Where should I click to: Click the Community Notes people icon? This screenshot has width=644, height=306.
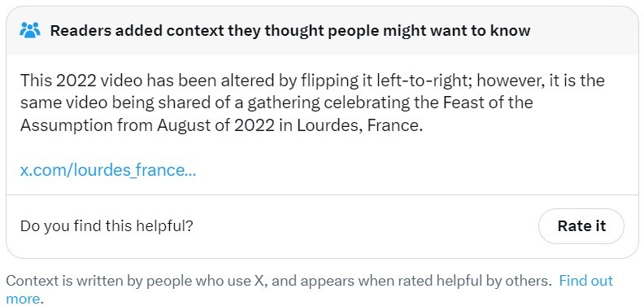(30, 30)
